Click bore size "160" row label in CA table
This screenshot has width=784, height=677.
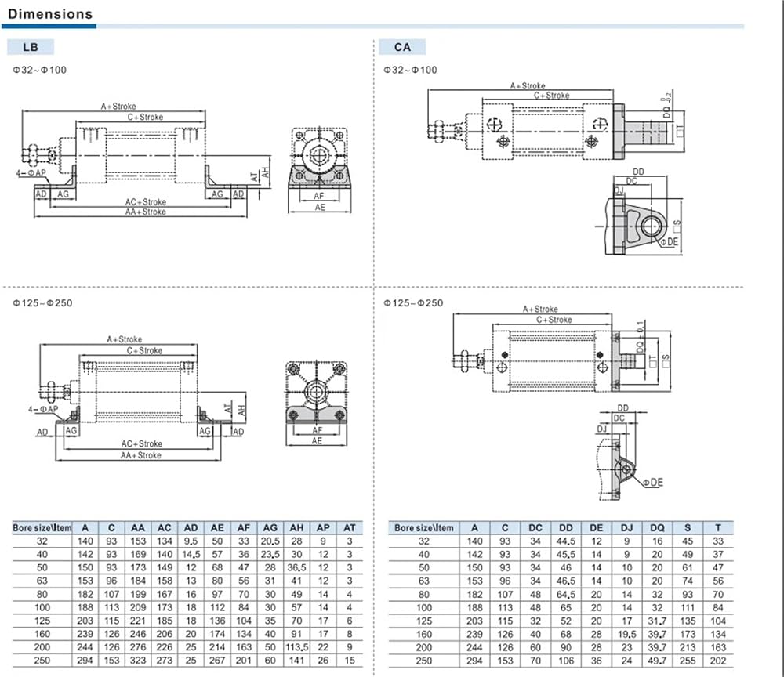pyautogui.click(x=424, y=634)
